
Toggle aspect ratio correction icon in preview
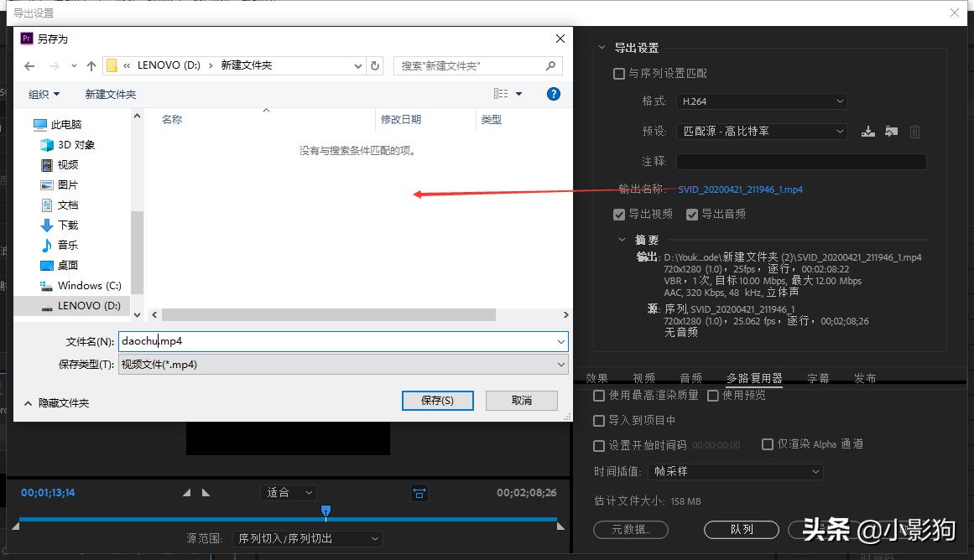pos(419,493)
